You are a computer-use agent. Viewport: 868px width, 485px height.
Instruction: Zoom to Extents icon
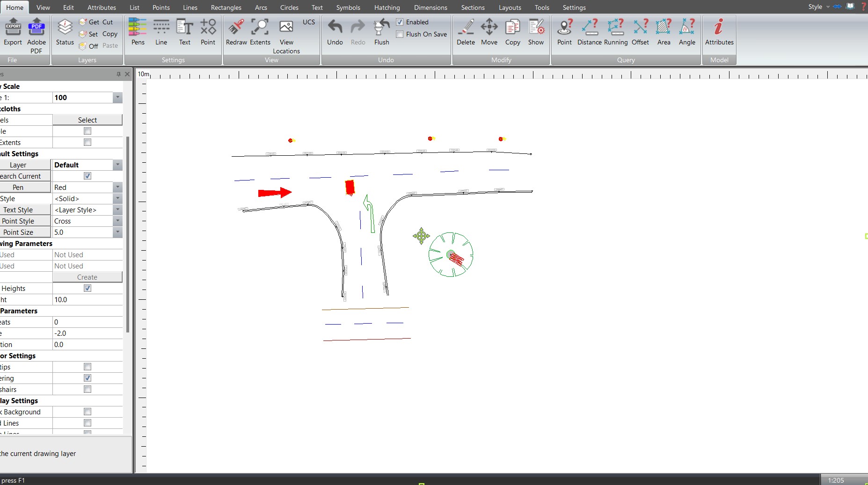[x=260, y=27]
